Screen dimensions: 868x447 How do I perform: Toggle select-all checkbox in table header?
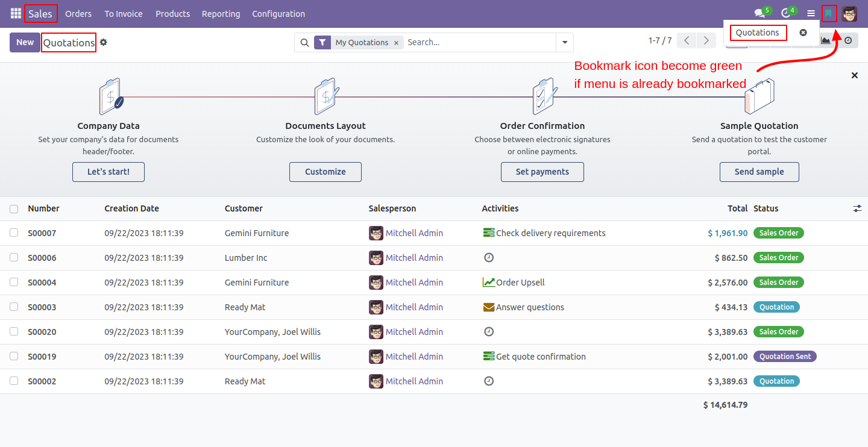tap(14, 209)
